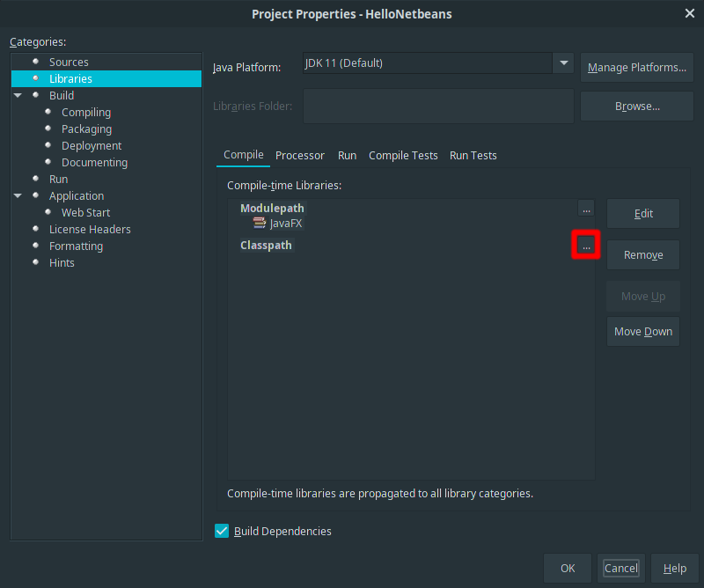
Task: Select the Compiling category under Build
Action: 86,112
